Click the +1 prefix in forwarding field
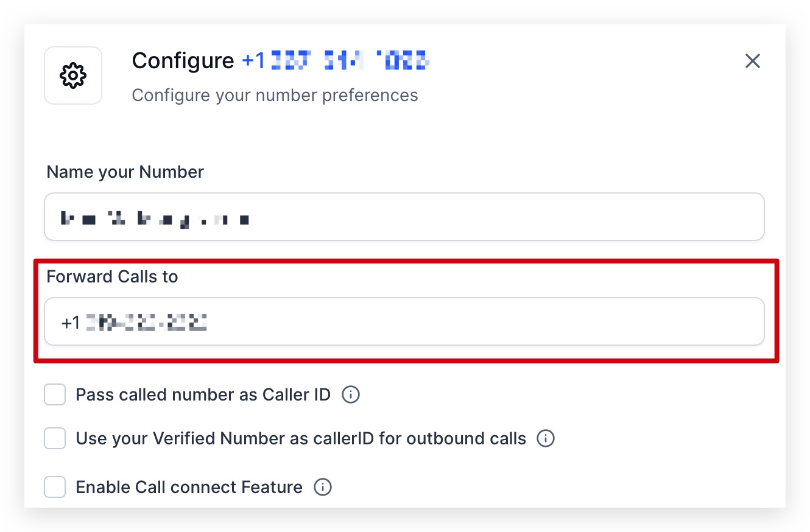810x532 pixels. tap(71, 323)
